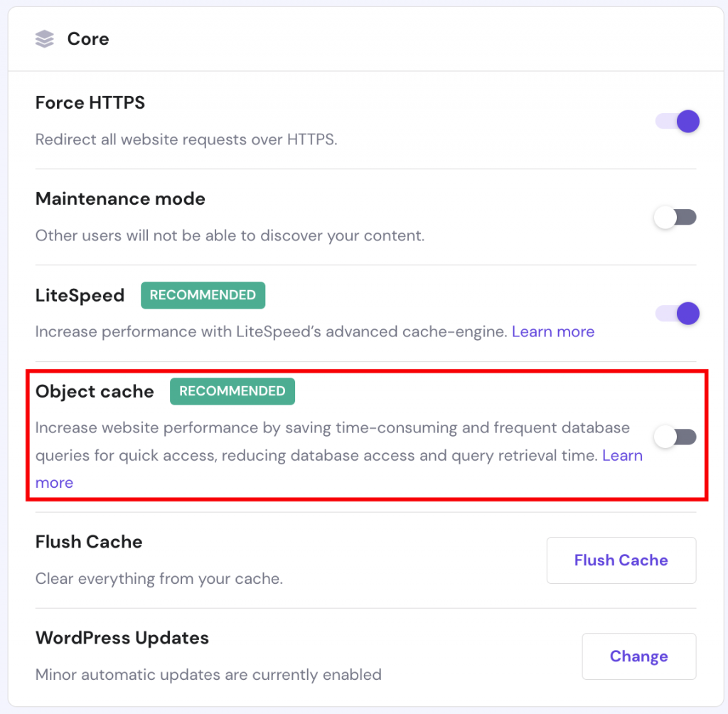
Task: Click the Flush Cache button
Action: 621,560
